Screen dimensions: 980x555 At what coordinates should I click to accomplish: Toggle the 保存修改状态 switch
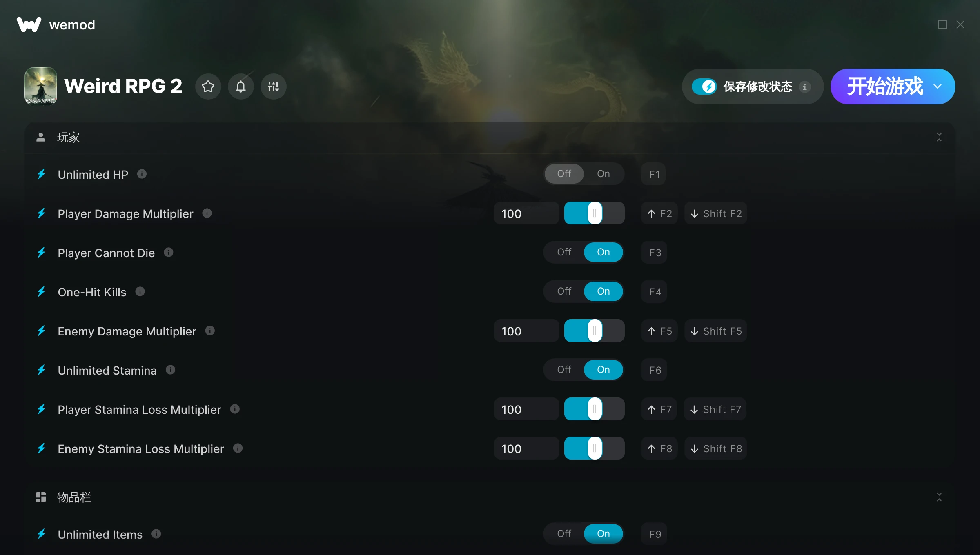704,87
